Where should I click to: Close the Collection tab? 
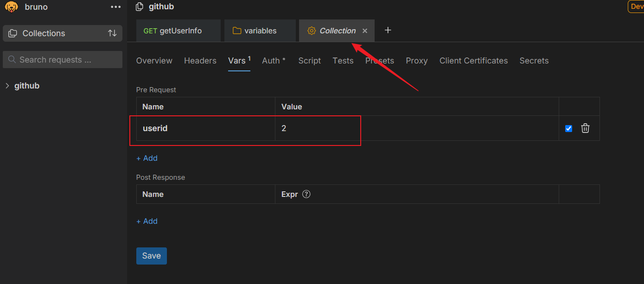365,31
